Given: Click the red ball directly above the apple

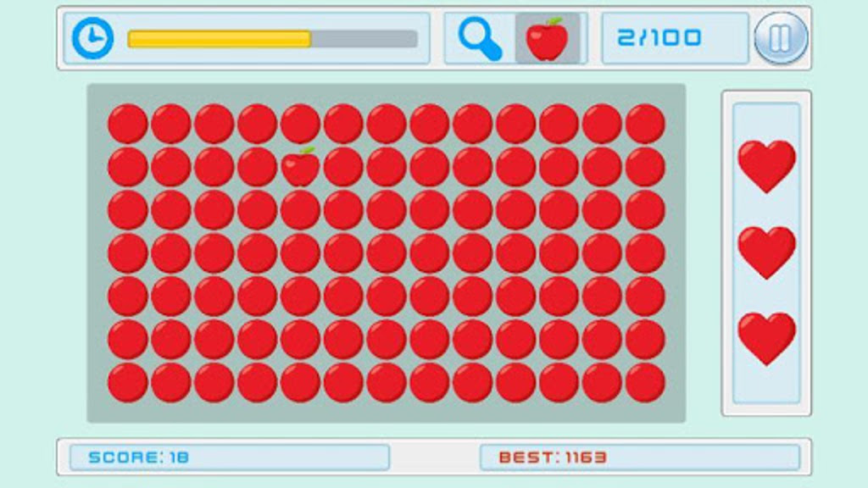Looking at the screenshot, I should (x=301, y=124).
